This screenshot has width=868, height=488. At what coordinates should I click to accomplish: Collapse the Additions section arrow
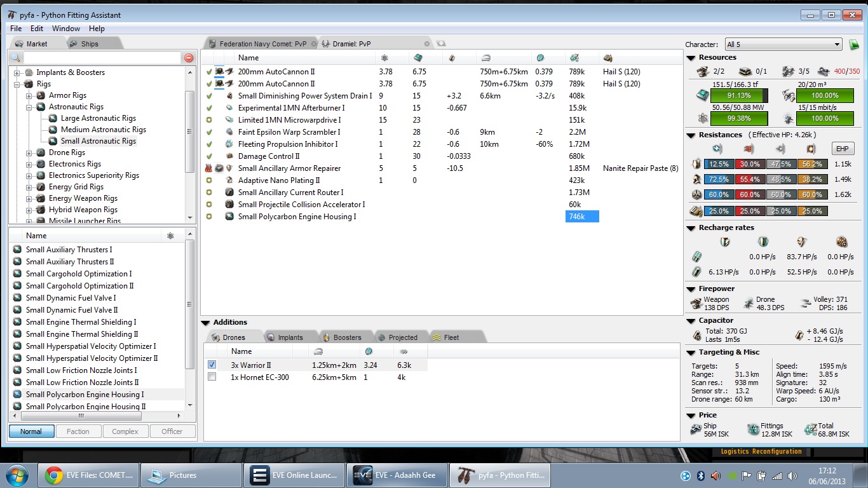[x=206, y=322]
